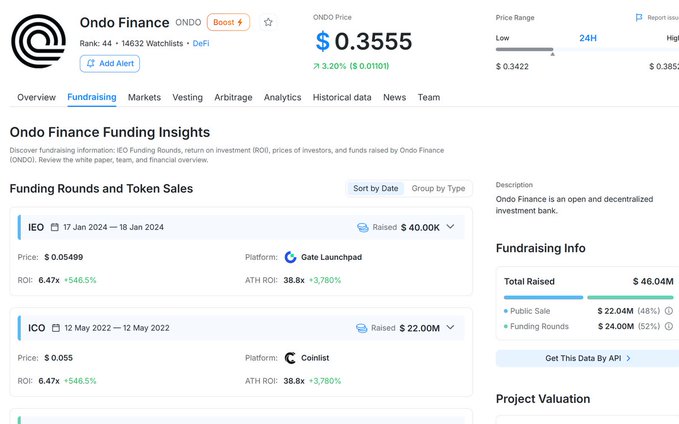679x424 pixels.
Task: Click the low price $ 0.3422
Action: coord(512,66)
